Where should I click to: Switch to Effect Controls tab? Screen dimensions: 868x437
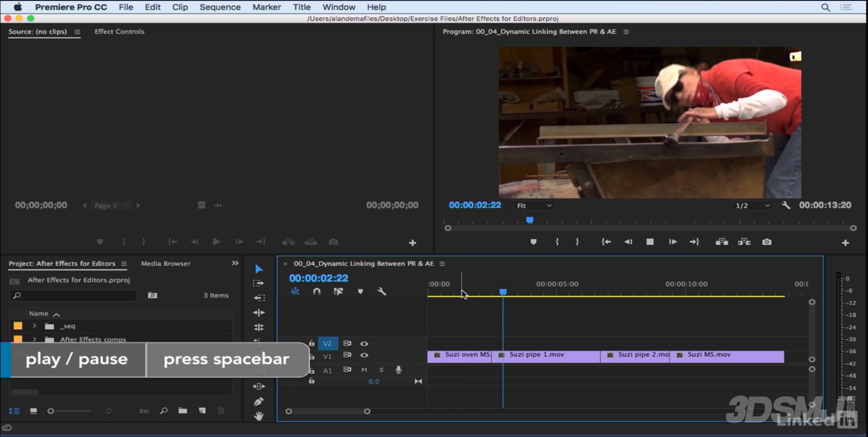119,32
